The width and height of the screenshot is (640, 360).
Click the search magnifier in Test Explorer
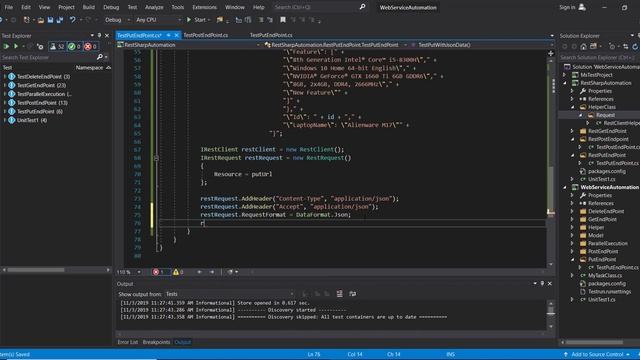click(100, 57)
